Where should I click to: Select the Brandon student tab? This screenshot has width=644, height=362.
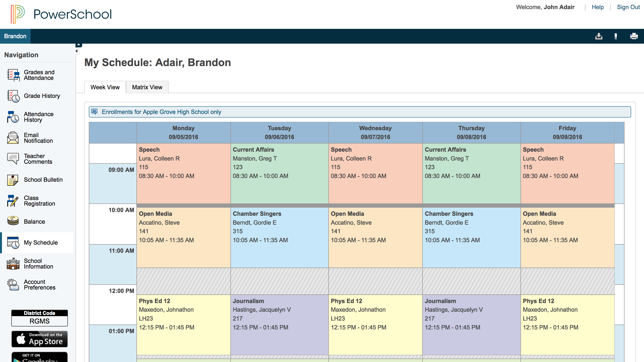point(15,36)
